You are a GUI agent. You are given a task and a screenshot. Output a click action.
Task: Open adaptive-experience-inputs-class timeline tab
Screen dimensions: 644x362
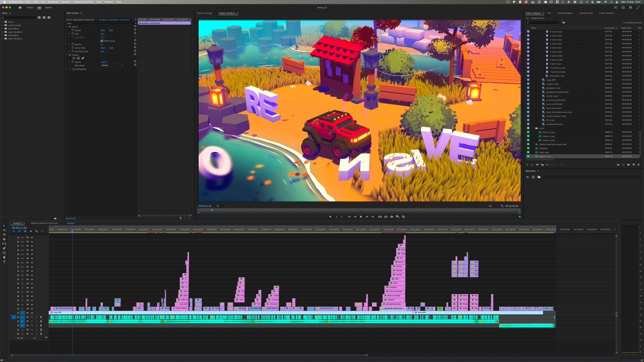coord(44,223)
